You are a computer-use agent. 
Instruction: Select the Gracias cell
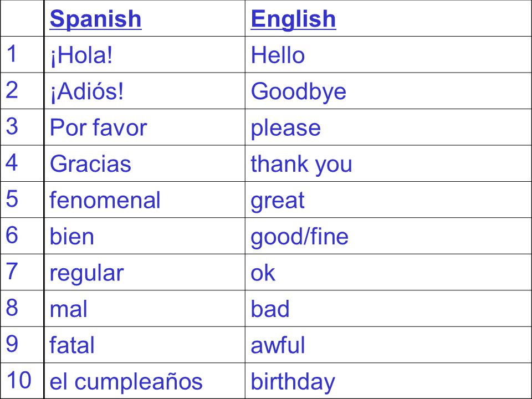145,163
